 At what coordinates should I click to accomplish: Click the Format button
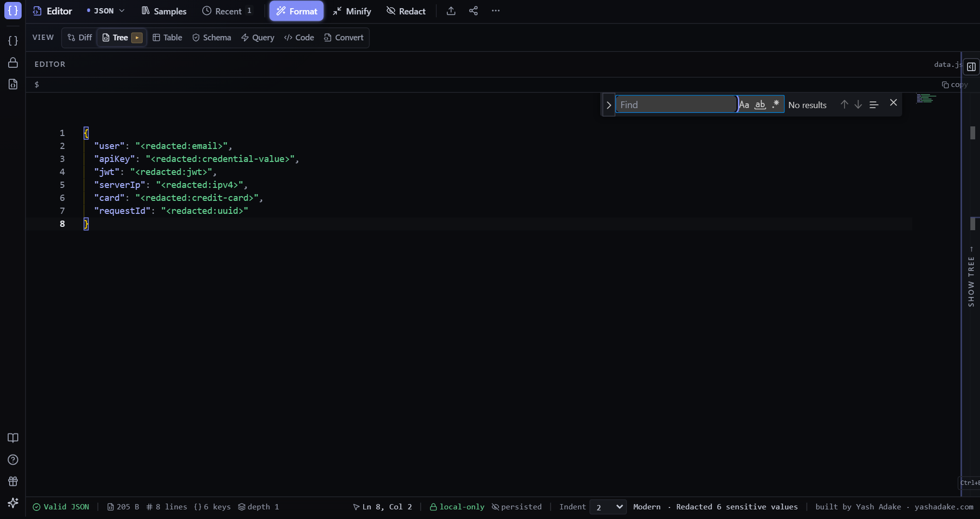[x=296, y=11]
